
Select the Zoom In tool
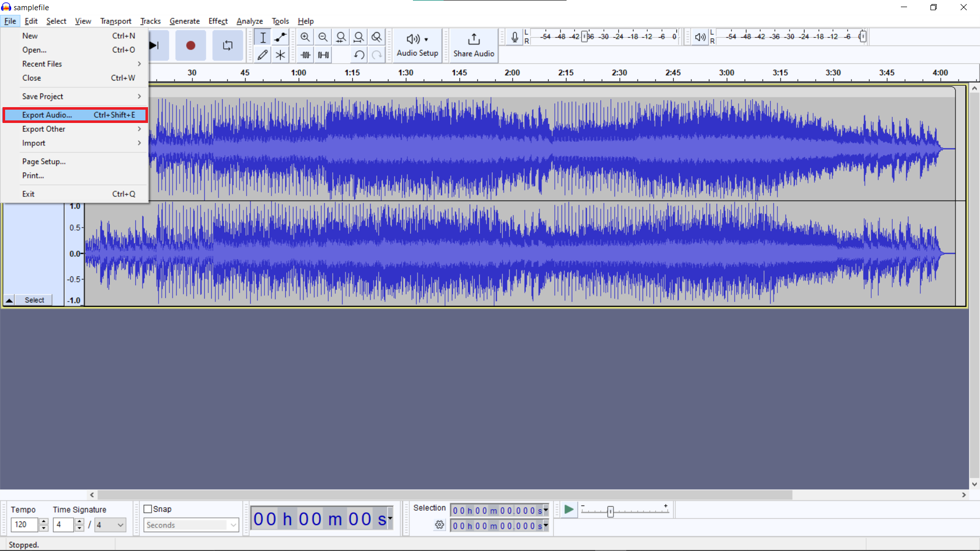(x=305, y=37)
